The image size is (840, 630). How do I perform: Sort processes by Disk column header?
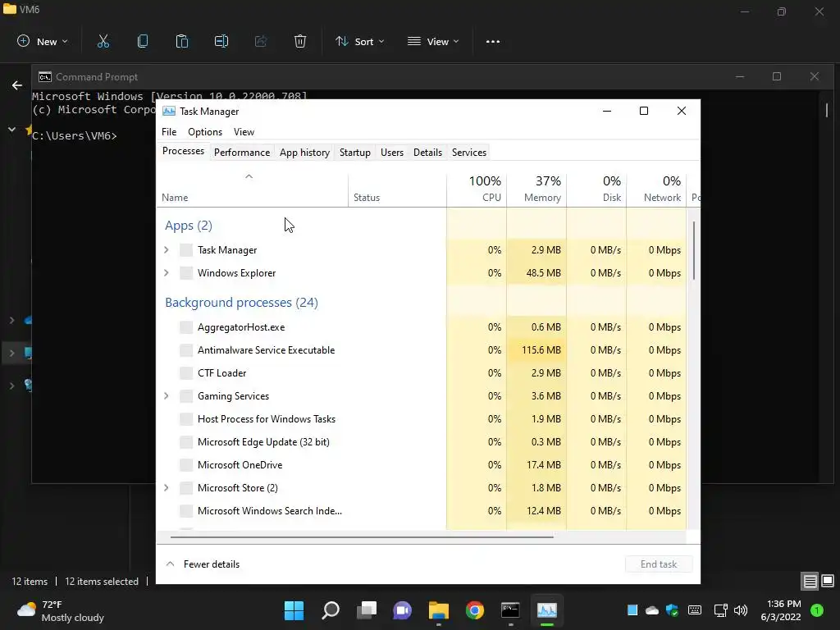click(596, 189)
